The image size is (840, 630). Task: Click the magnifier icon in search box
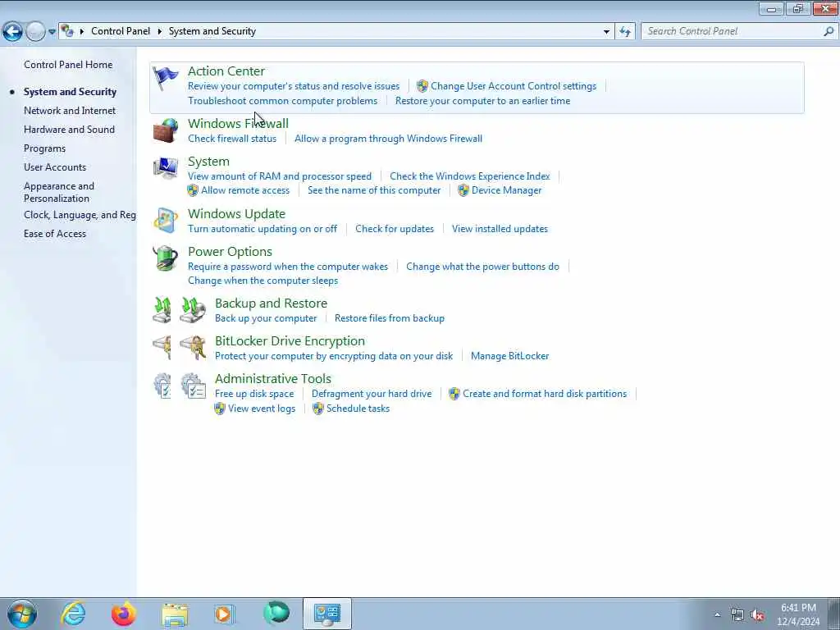[x=829, y=31]
